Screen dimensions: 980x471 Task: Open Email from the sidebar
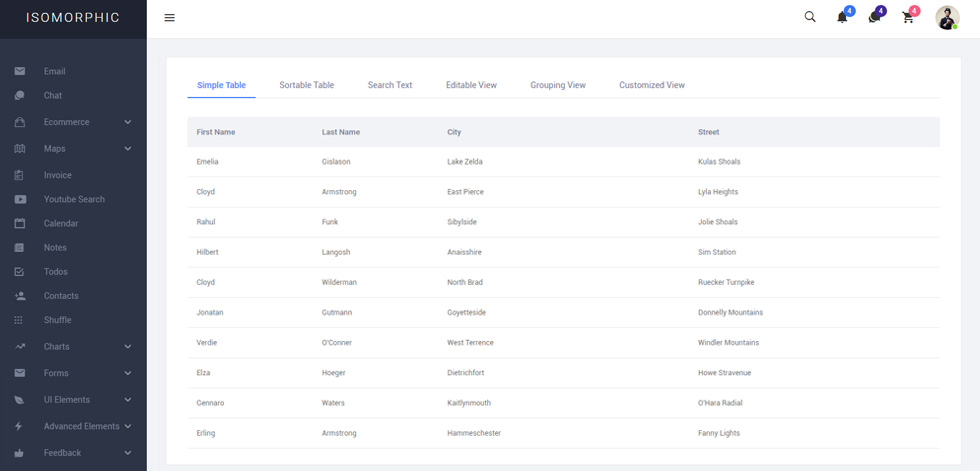click(54, 71)
